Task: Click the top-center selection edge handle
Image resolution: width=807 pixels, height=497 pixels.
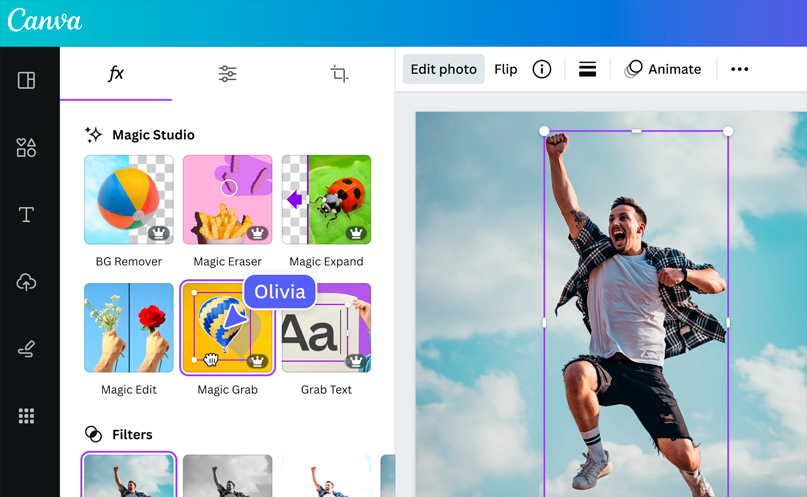Action: tap(636, 131)
